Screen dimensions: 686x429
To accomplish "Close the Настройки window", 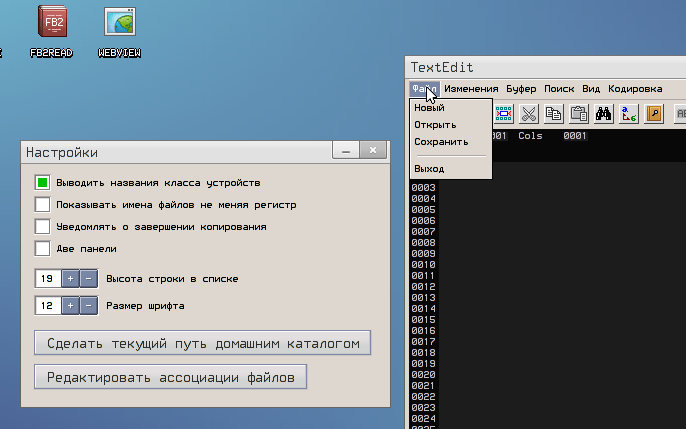I will (373, 150).
